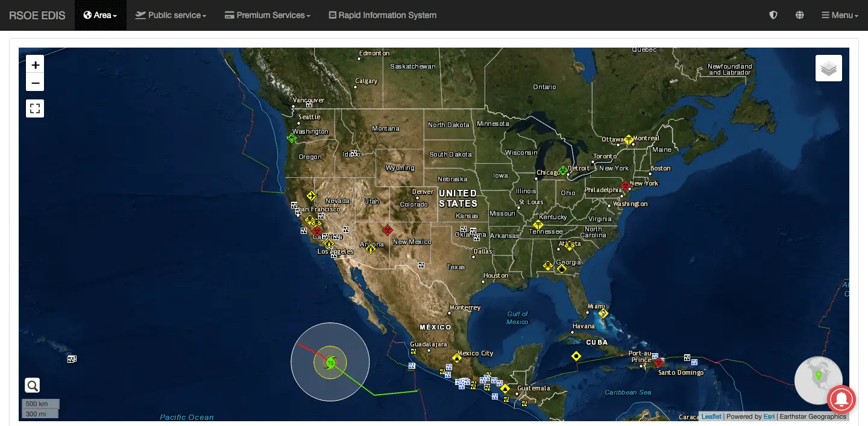Toggle the minimap globe overview

[x=817, y=380]
